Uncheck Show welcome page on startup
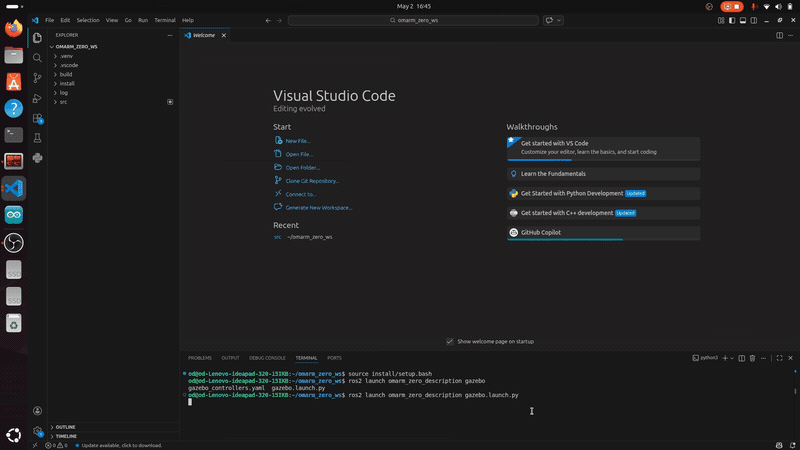Screen dimensions: 800x450 coord(449,342)
